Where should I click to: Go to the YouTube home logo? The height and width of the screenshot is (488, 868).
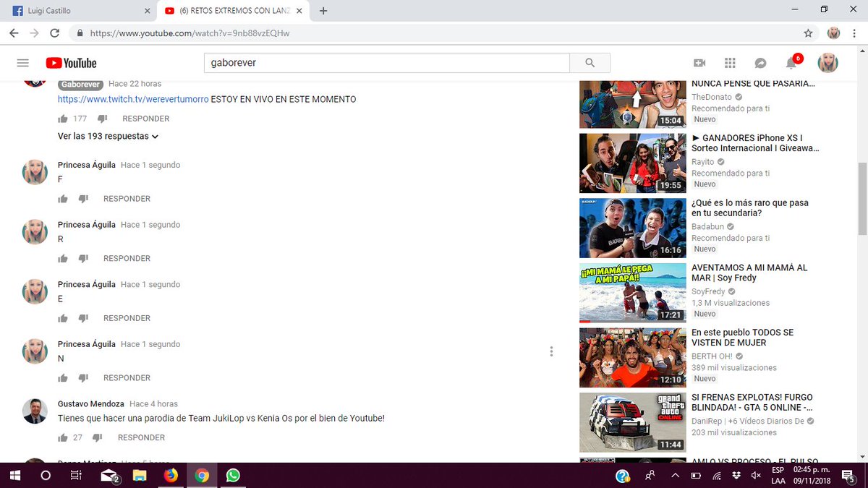(x=71, y=63)
